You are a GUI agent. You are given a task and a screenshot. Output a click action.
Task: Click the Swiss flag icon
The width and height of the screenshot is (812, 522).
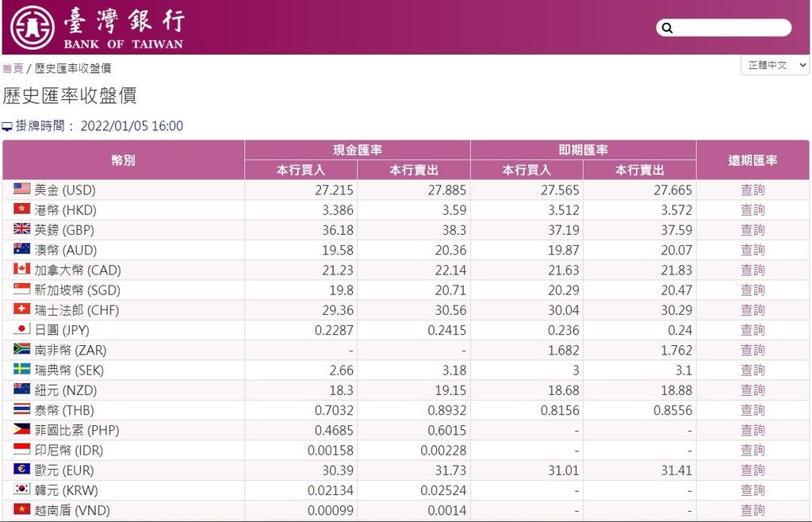[x=21, y=309]
